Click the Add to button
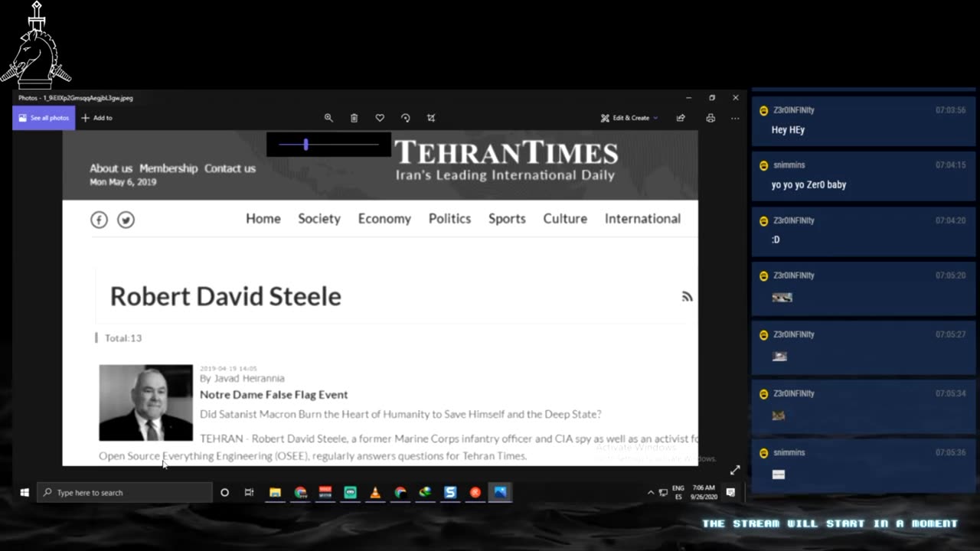Screen dimensions: 980x551 97,118
